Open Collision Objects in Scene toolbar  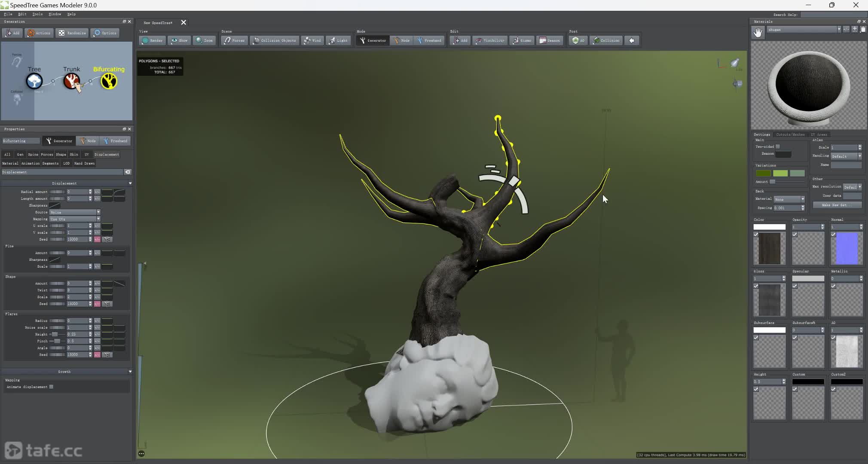pos(274,40)
